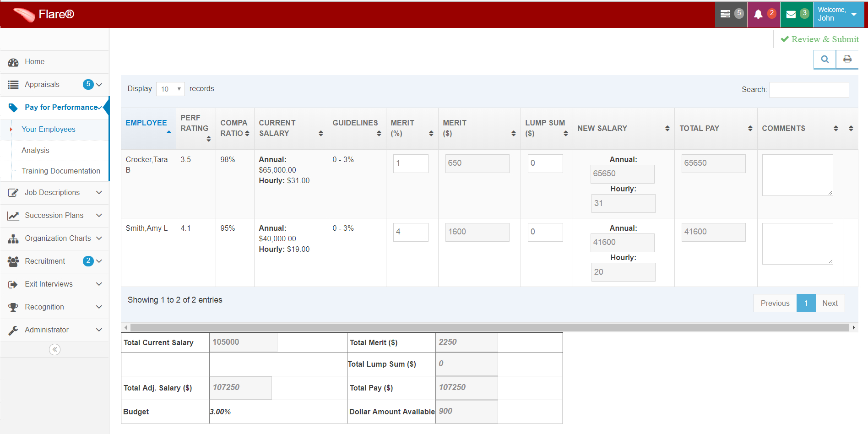Open the messages envelope icon

pyautogui.click(x=791, y=14)
